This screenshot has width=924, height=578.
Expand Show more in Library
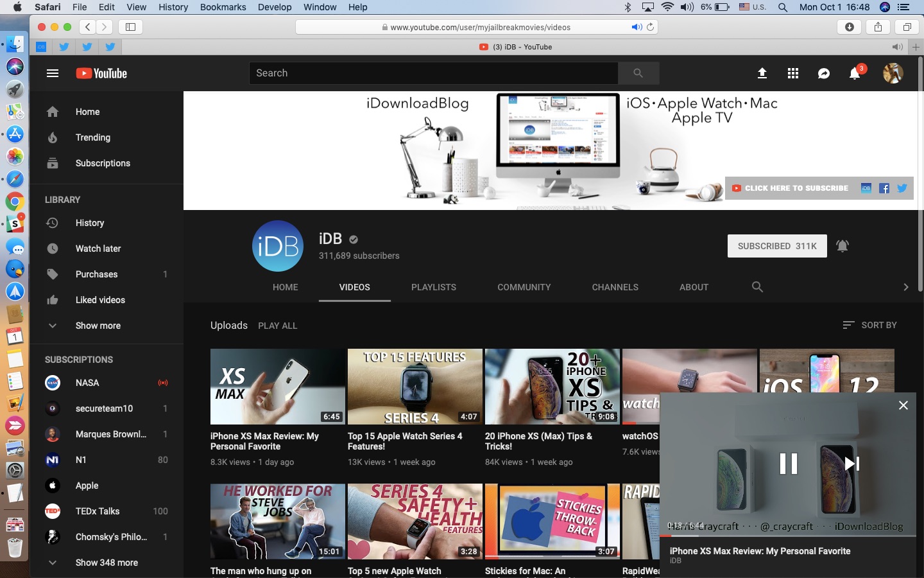(x=107, y=326)
